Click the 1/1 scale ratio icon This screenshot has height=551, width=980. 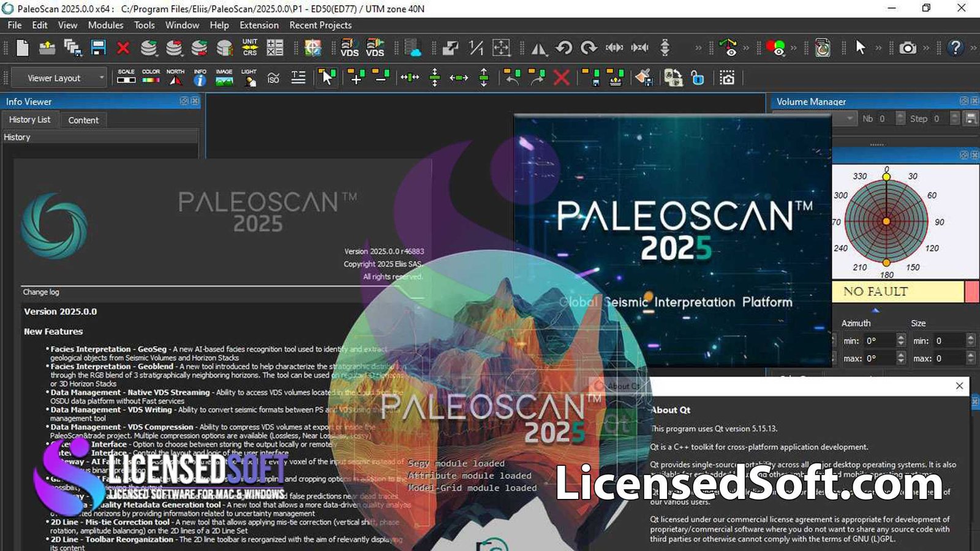(x=476, y=48)
